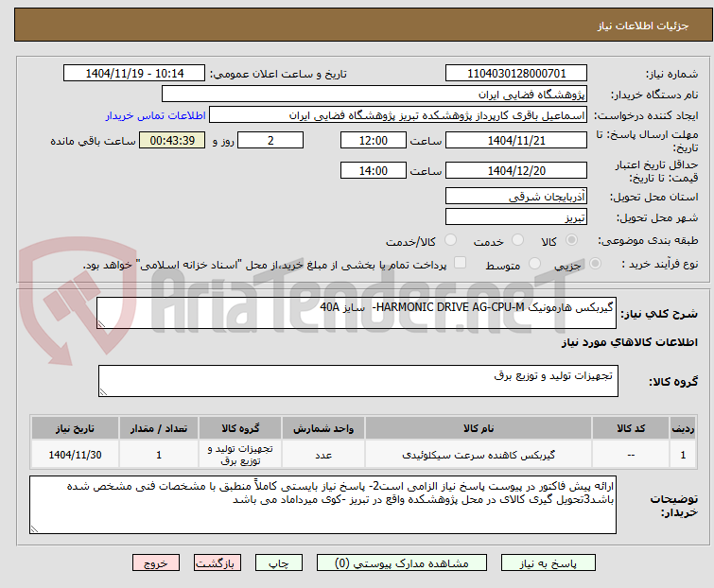The height and width of the screenshot is (588, 714).
Task: Select the کالا/خدمت radio option
Action: coord(450,240)
